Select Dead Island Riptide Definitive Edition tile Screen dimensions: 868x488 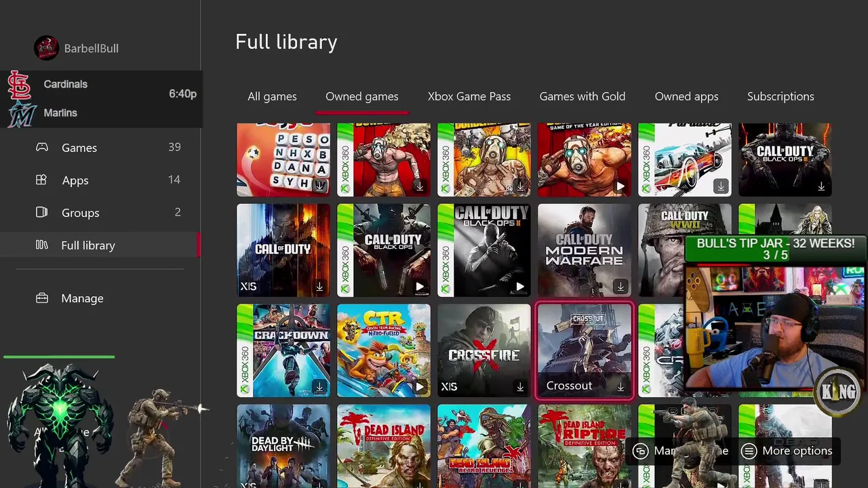tap(585, 446)
